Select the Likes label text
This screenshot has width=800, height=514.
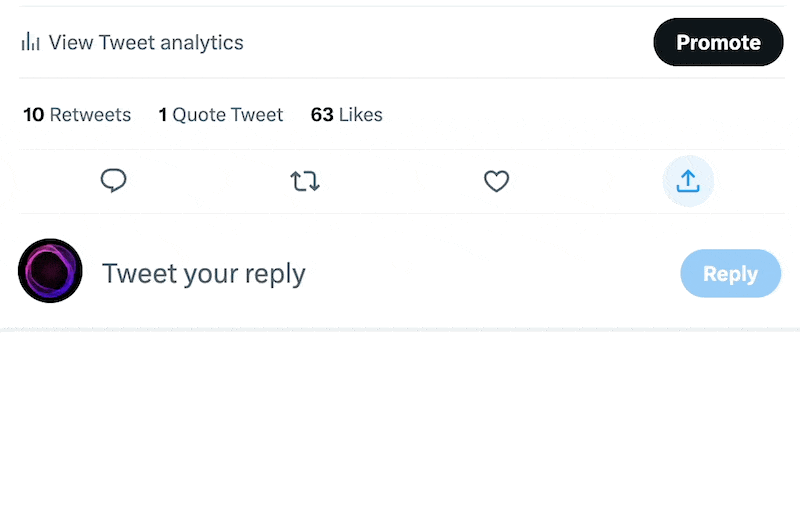click(361, 115)
